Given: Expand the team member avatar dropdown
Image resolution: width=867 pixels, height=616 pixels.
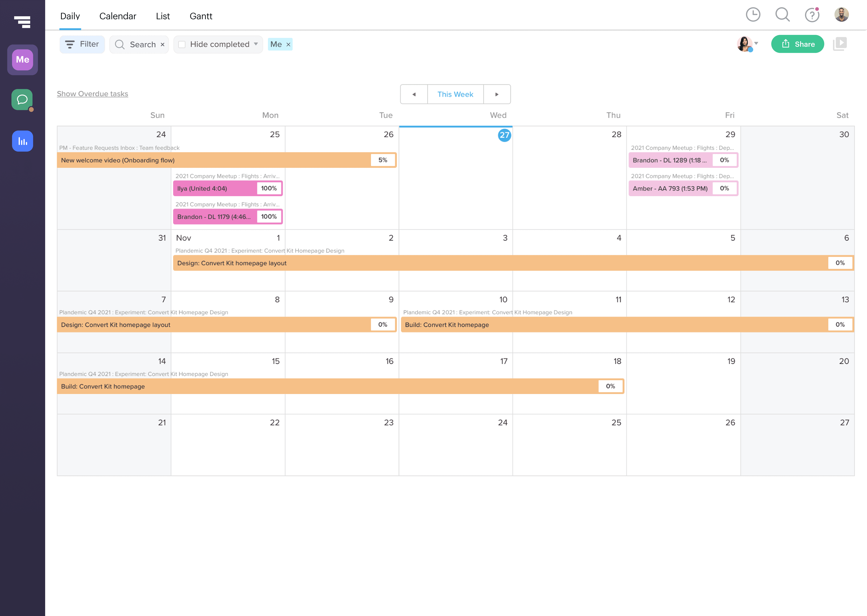Looking at the screenshot, I should coord(756,43).
